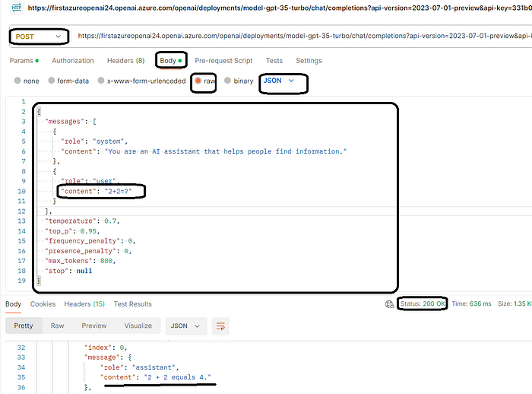
Task: Click the "messages" key on line 3
Action: tap(65, 122)
